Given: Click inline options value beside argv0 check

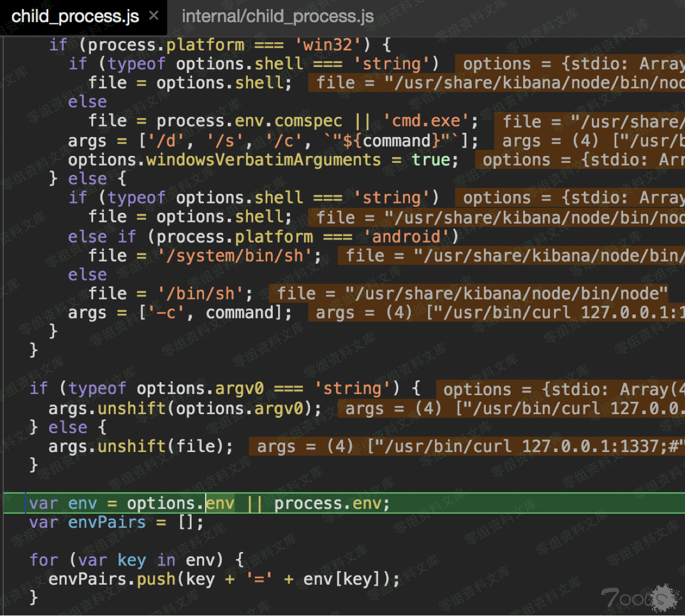Looking at the screenshot, I should pyautogui.click(x=560, y=389).
